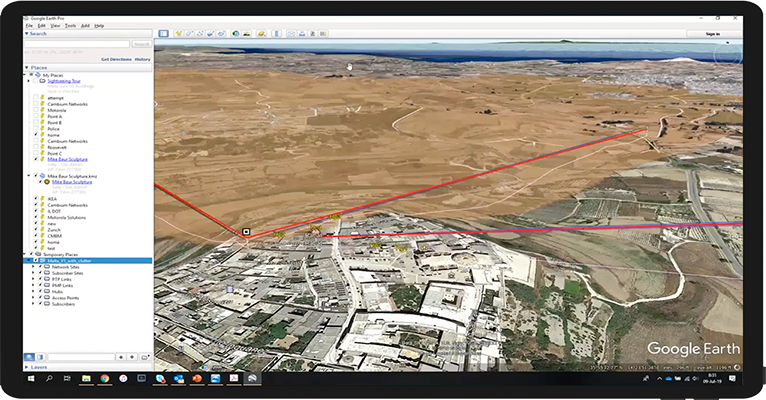Click the Get Directions link

116,59
